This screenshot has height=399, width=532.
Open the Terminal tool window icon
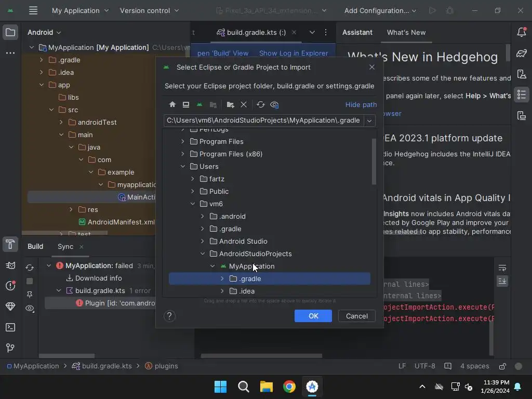click(x=10, y=327)
